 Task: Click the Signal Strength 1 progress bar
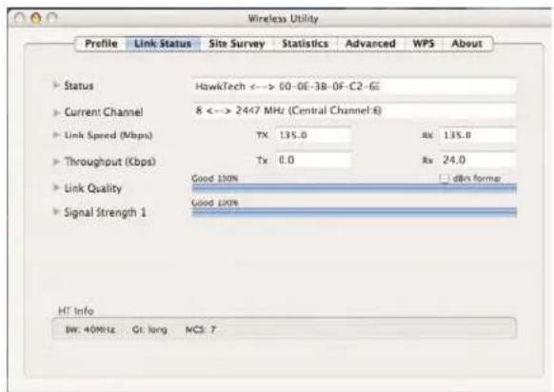click(x=354, y=212)
